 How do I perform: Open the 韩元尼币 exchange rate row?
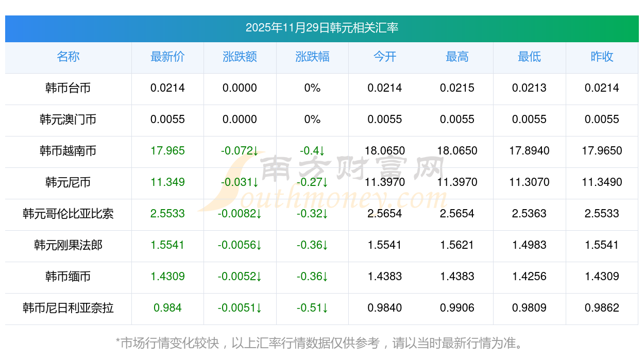(x=68, y=182)
